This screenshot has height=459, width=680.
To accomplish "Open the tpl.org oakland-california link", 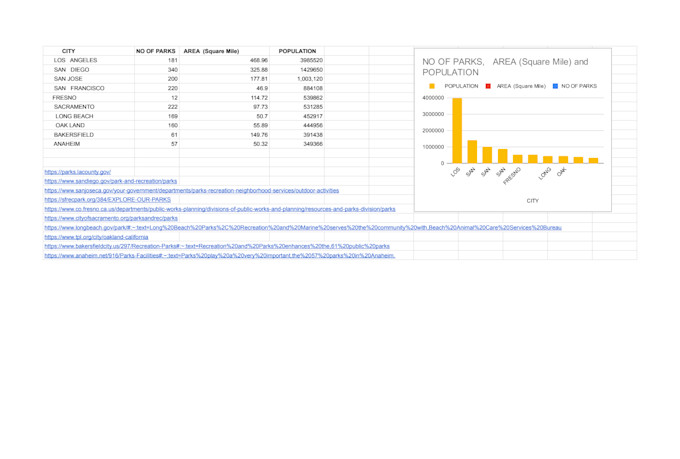I will (x=96, y=237).
